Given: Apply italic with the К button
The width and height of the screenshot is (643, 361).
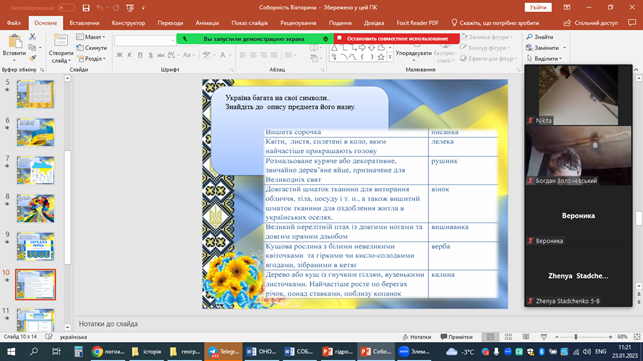Looking at the screenshot, I should coord(129,55).
